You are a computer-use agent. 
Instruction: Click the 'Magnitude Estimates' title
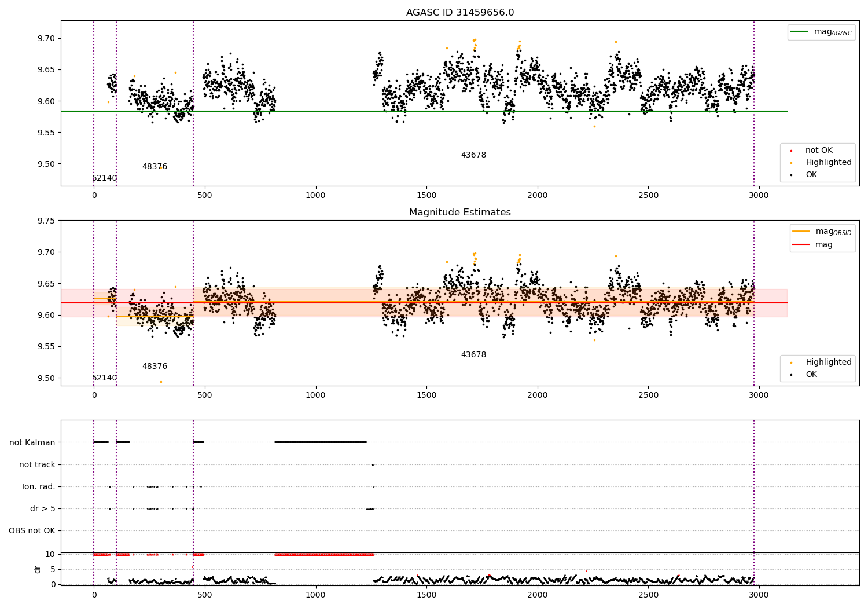click(x=459, y=213)
